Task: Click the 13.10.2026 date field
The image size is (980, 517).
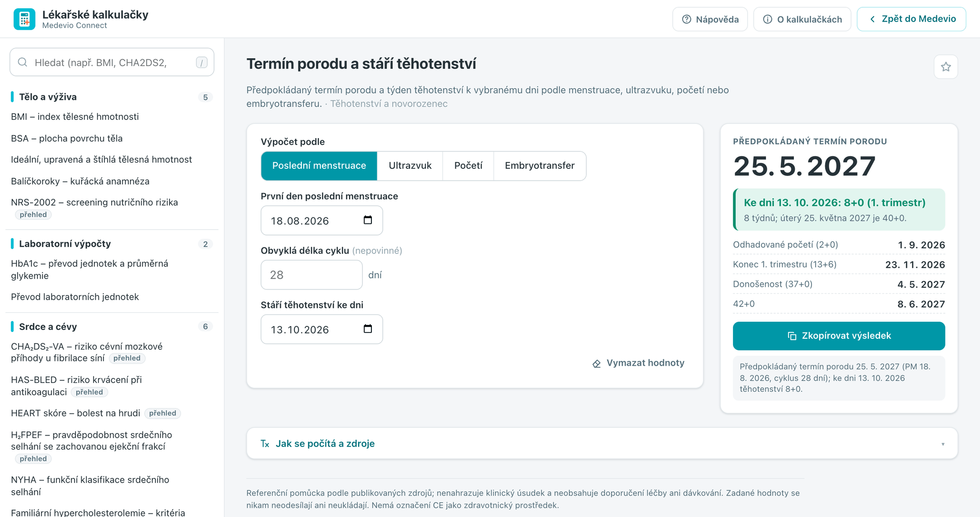Action: (321, 329)
